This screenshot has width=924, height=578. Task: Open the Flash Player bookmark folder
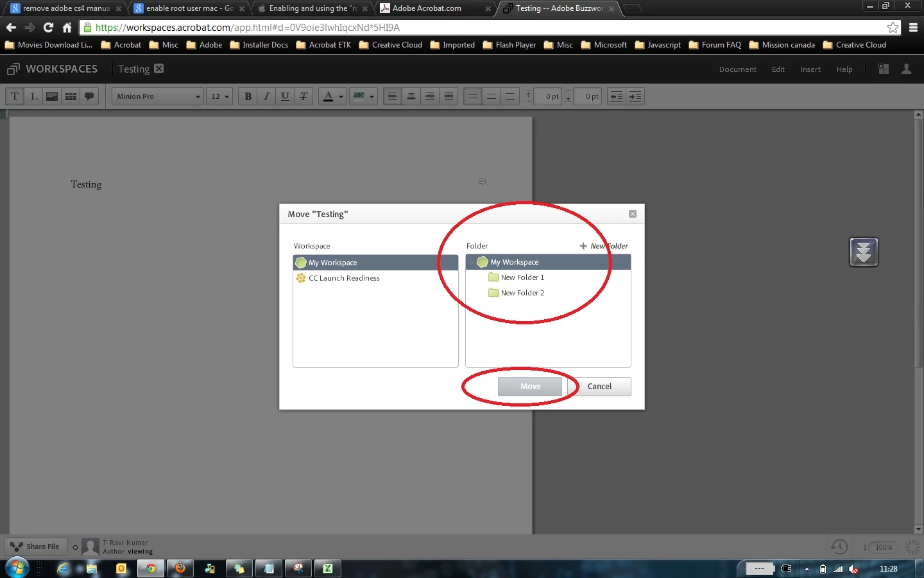(x=509, y=45)
